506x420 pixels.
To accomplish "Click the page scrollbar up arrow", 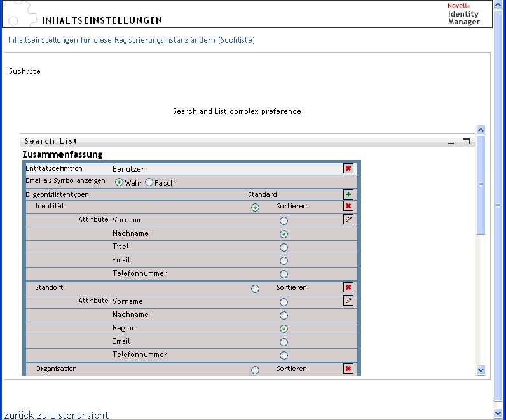I will [x=498, y=5].
